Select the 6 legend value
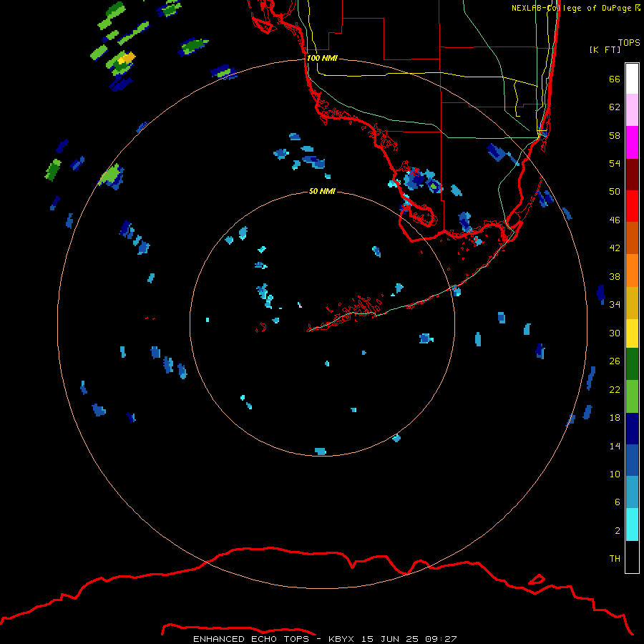644x644 pixels. (x=618, y=502)
